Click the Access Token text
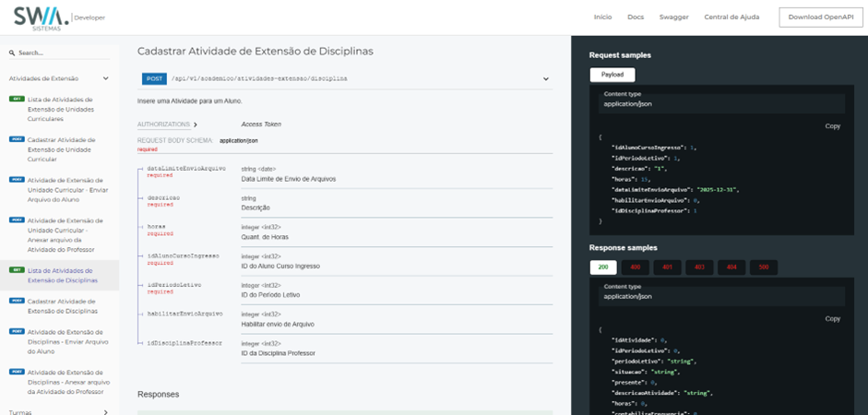Screen dimensions: 868x415 (x=261, y=125)
